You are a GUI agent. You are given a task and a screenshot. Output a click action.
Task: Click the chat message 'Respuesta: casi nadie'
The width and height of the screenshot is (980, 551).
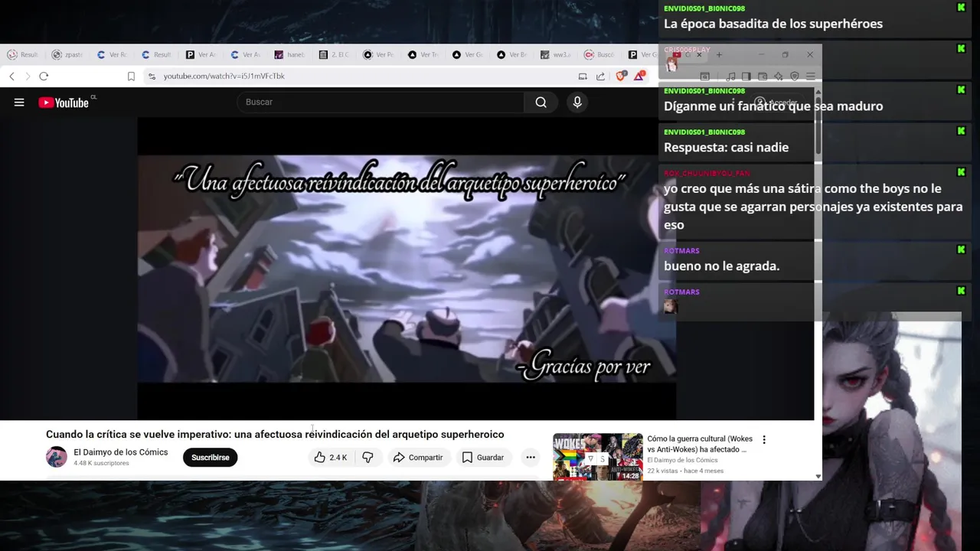[726, 148]
